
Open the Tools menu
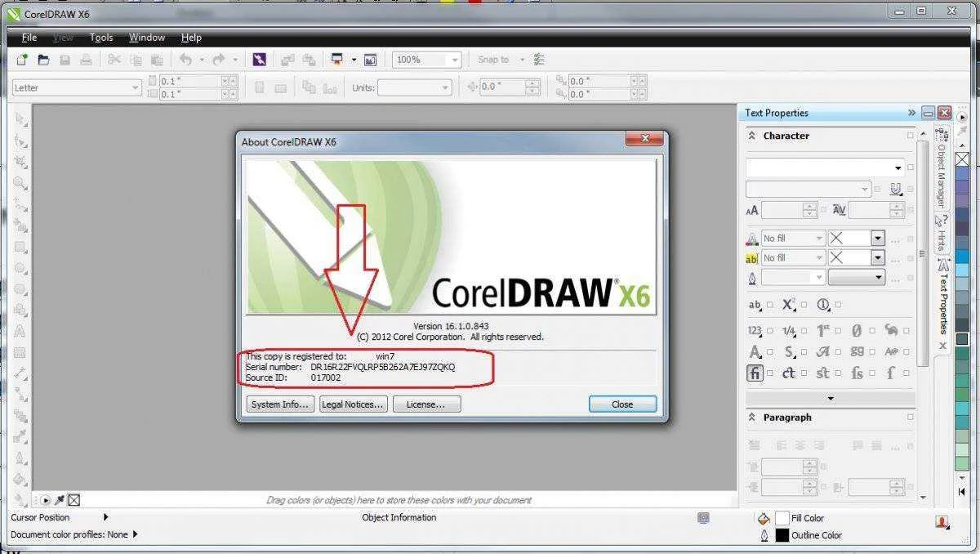[101, 38]
